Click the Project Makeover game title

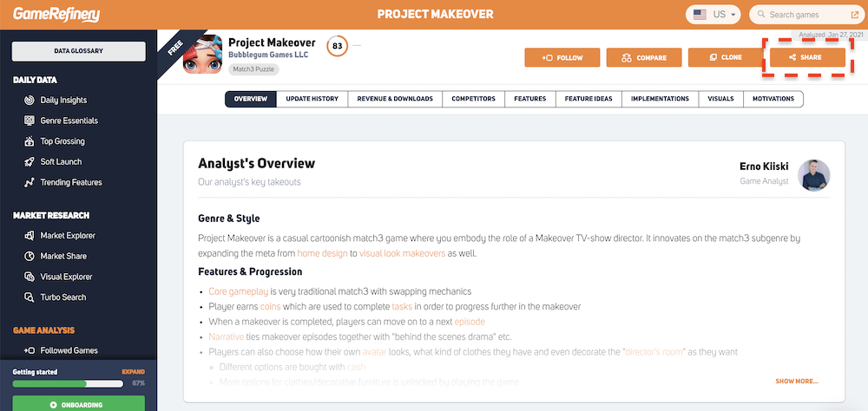point(272,42)
